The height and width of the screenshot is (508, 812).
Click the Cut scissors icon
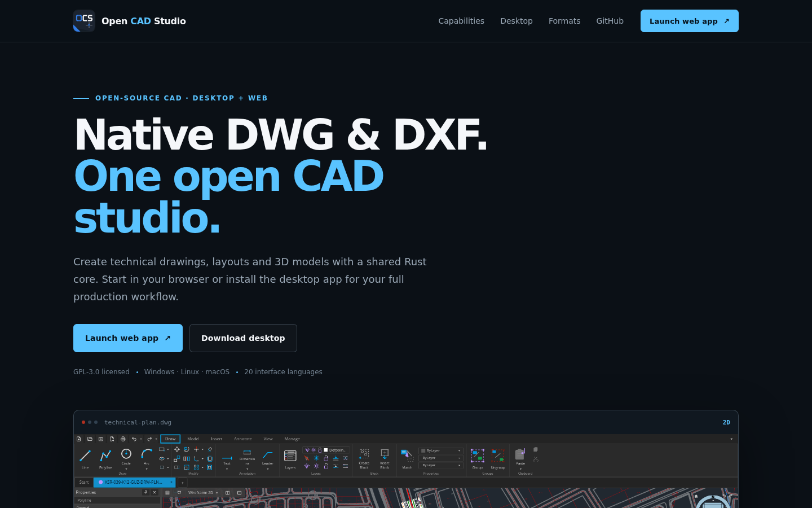[x=536, y=459]
